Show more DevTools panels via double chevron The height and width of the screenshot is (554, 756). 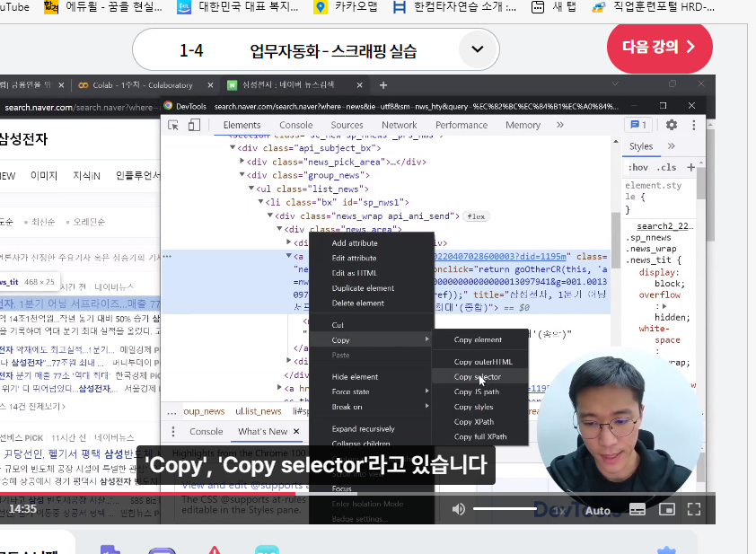[559, 125]
